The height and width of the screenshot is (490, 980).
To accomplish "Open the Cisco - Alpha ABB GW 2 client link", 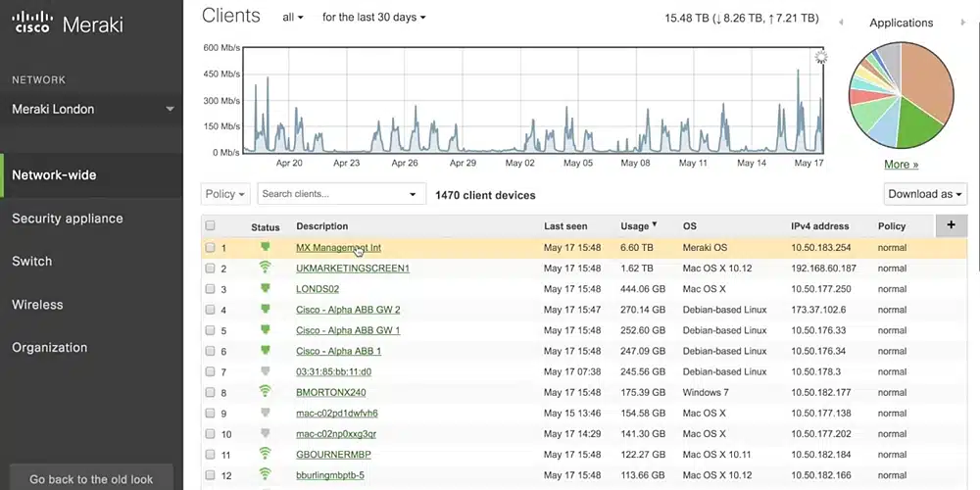I will pyautogui.click(x=348, y=310).
